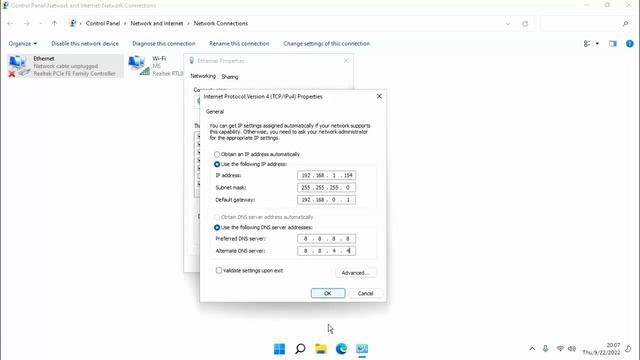Open taskbar Search
640x360 pixels.
pos(300,349)
